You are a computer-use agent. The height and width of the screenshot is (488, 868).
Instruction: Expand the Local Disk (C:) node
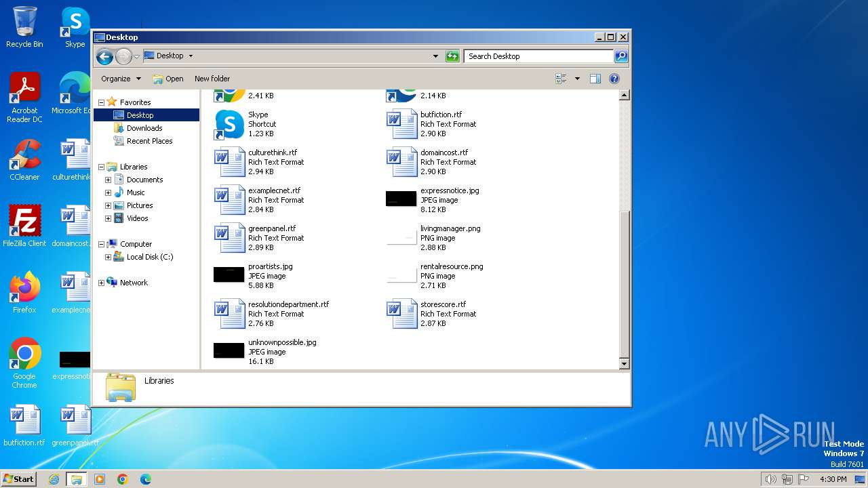pyautogui.click(x=108, y=257)
